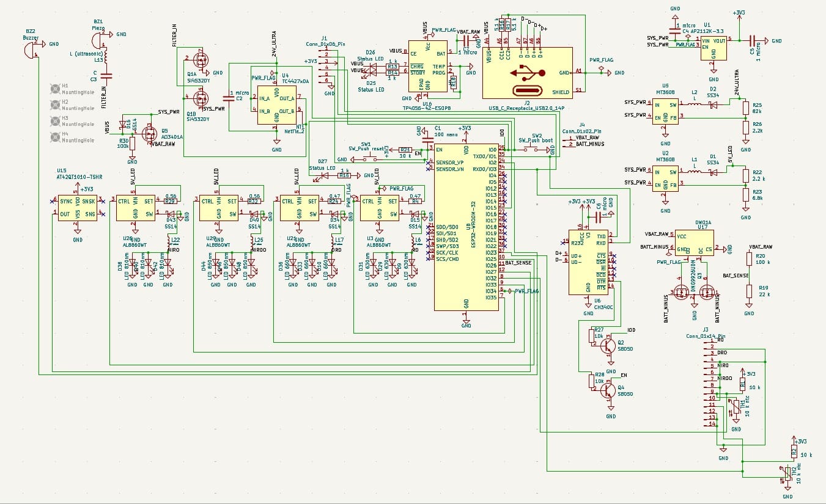The image size is (826, 504).
Task: Select resistor R21 10k near EN
Action: coord(405,150)
